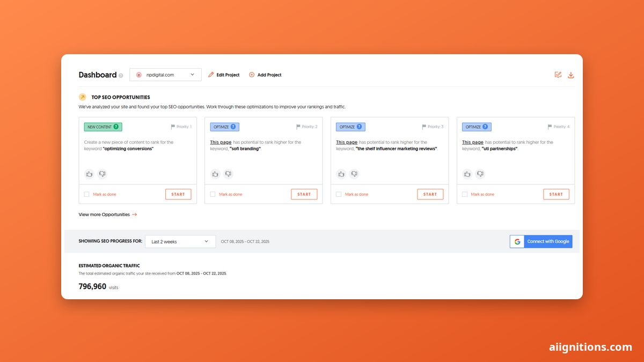
Task: Click help icon on Priority 2 OPTIMIZE badge
Action: coord(233,127)
